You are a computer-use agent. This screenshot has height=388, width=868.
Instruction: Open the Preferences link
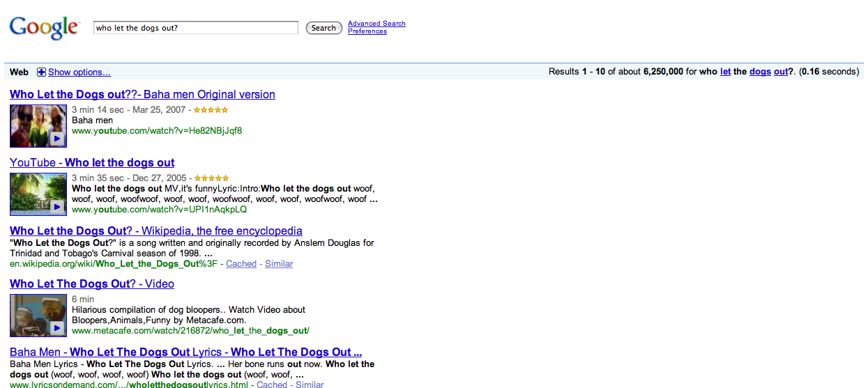click(x=367, y=31)
